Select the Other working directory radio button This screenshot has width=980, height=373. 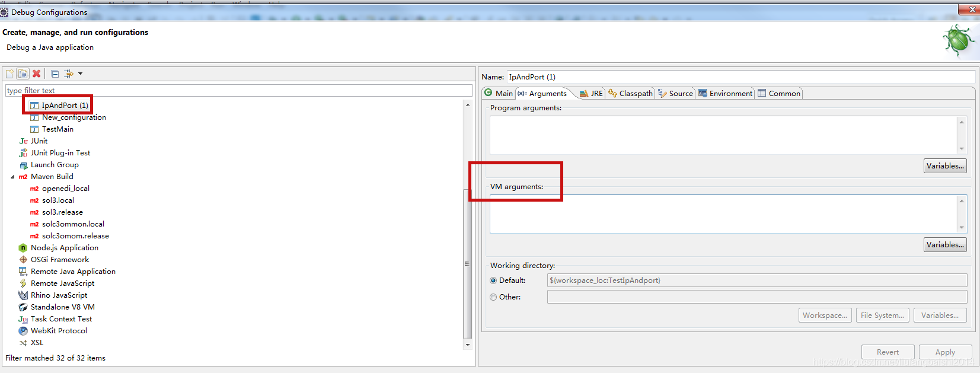493,297
